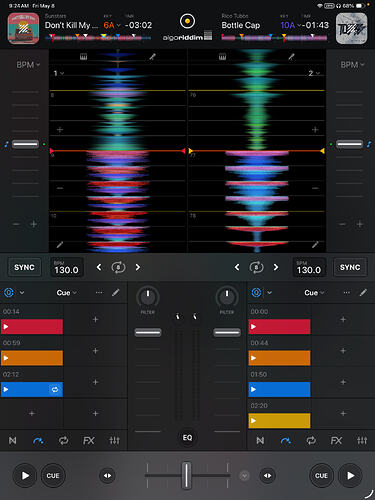The image size is (375, 500).
Task: Hit the CUE button on deck 2
Action: click(321, 476)
